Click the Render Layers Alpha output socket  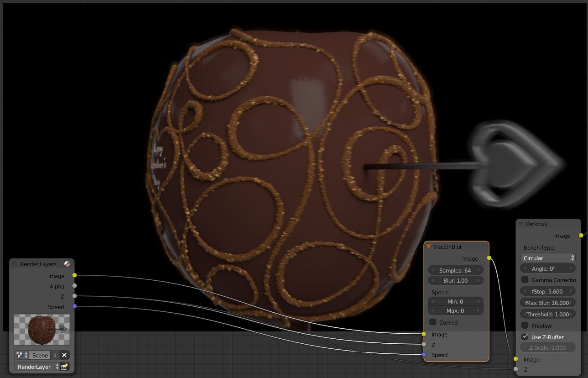(74, 286)
